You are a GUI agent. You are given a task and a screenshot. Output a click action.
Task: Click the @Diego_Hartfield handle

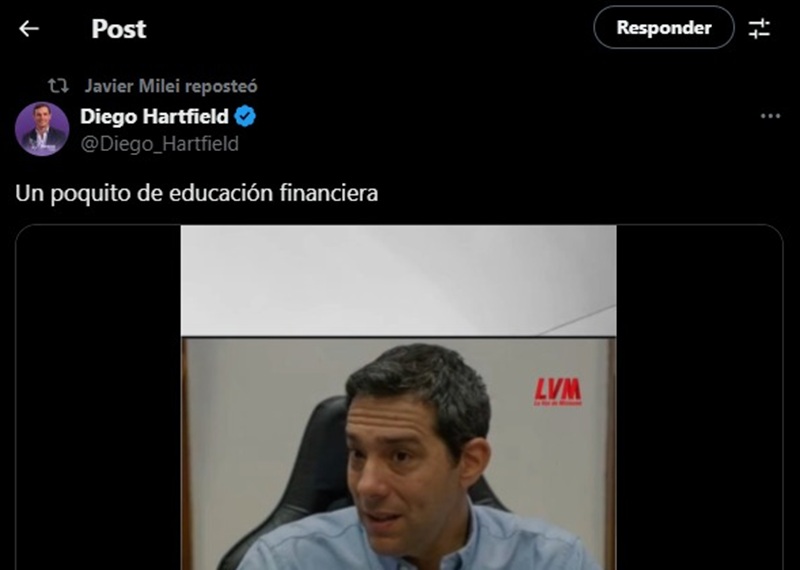point(159,144)
